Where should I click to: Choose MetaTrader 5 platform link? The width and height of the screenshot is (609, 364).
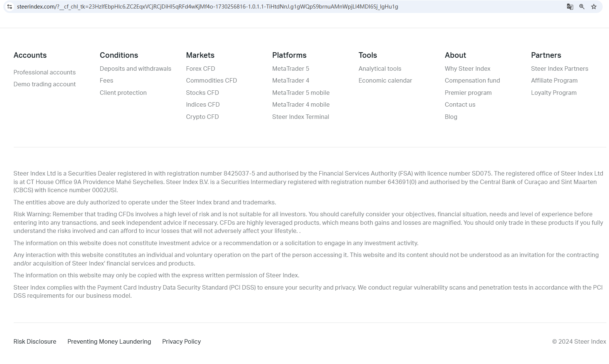click(290, 69)
